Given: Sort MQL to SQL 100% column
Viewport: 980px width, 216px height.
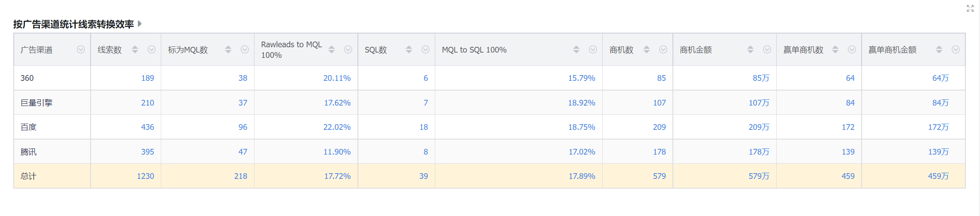Looking at the screenshot, I should coord(576,49).
